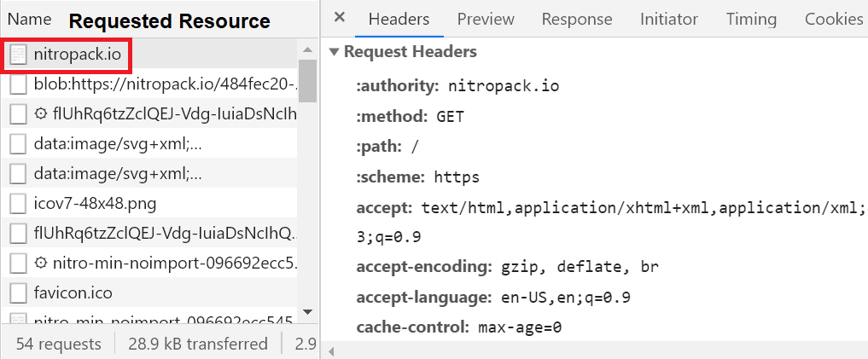Click the request list scrollbar thumb
This screenshot has width=868, height=359.
click(308, 81)
